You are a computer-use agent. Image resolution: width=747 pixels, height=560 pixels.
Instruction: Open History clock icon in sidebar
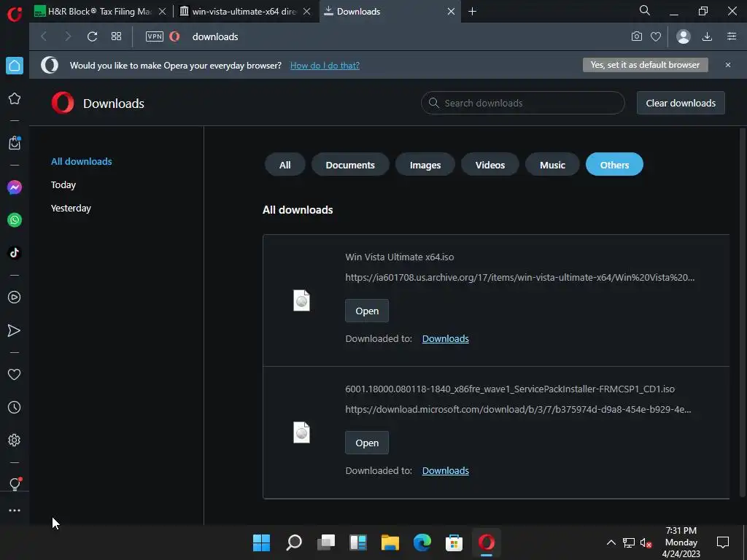click(x=15, y=407)
